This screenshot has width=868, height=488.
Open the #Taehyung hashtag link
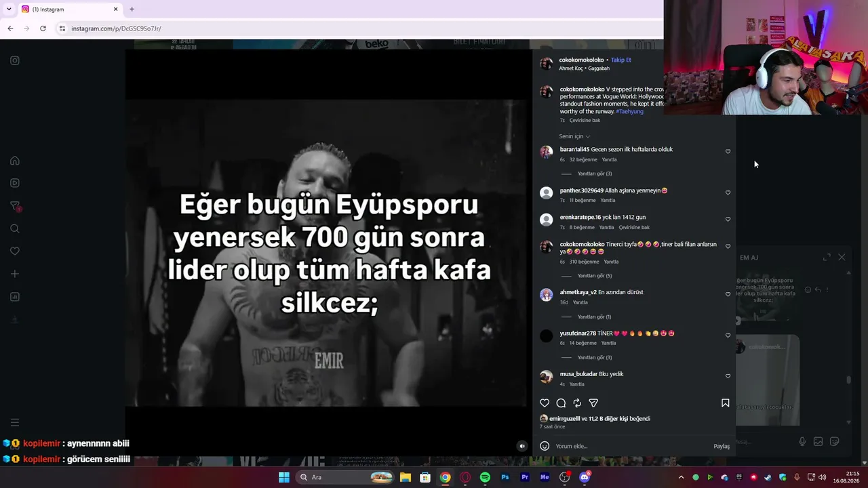629,111
